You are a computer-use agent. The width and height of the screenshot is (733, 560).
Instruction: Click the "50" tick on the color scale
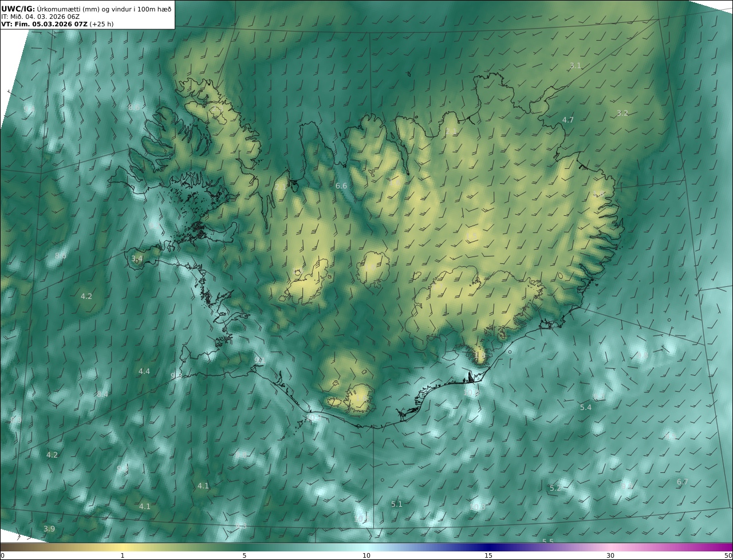pos(728,555)
